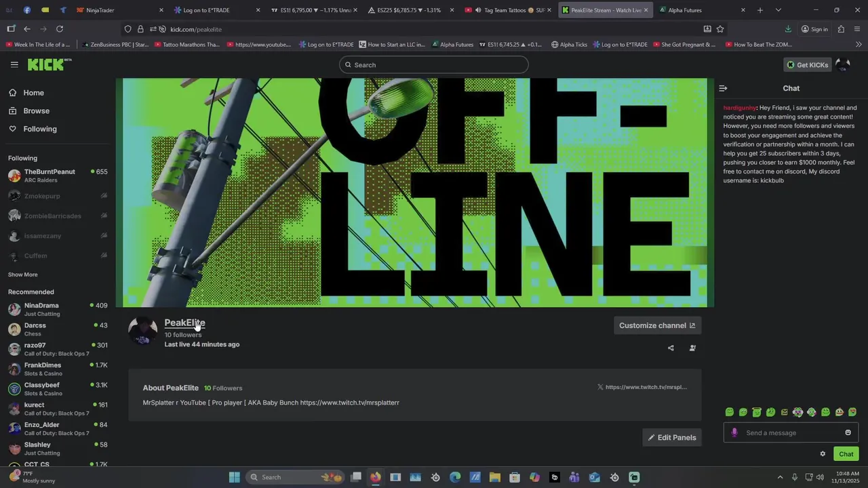868x488 pixels.
Task: Open the hamburger sidebar menu
Action: tap(14, 64)
